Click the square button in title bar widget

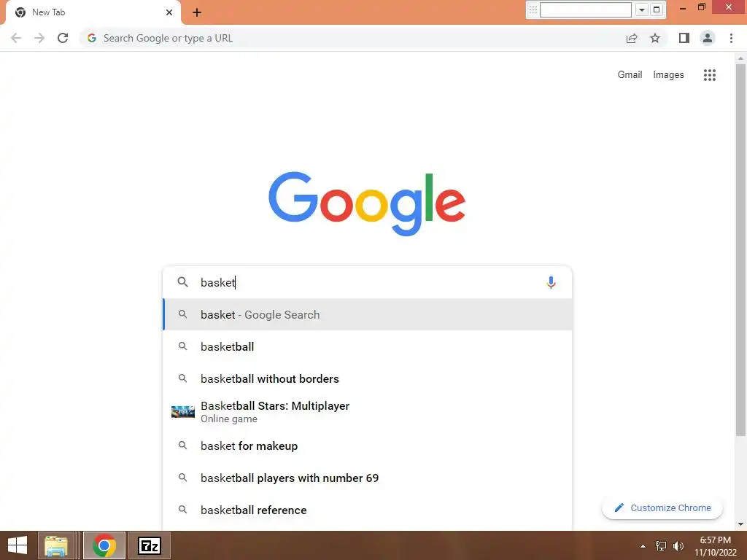point(657,9)
